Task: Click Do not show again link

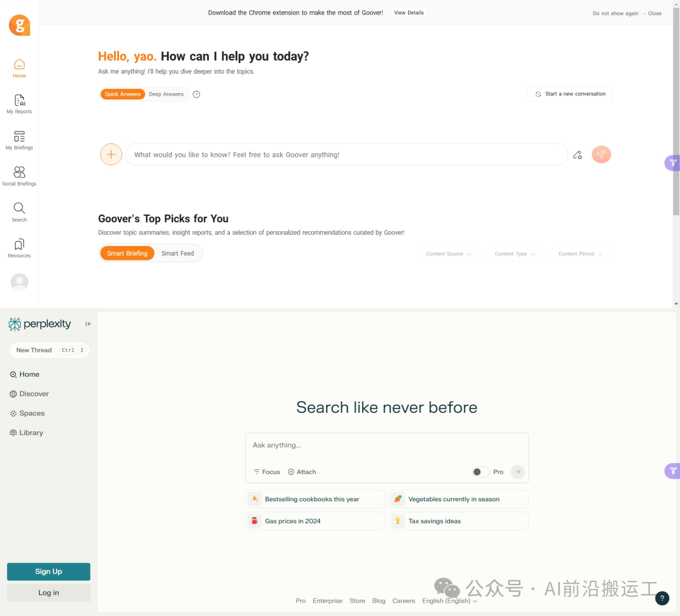Action: tap(615, 13)
